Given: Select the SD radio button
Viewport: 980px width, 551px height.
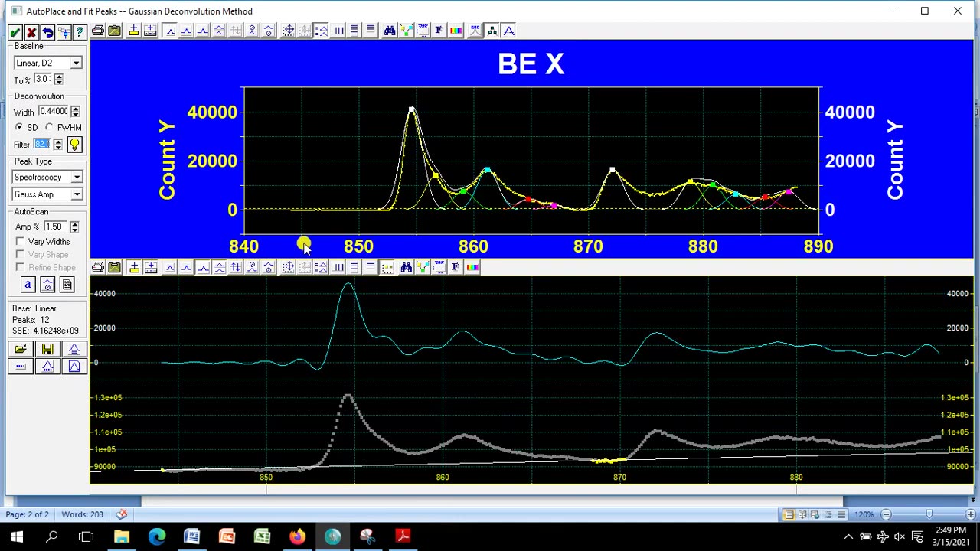Looking at the screenshot, I should click(x=19, y=128).
